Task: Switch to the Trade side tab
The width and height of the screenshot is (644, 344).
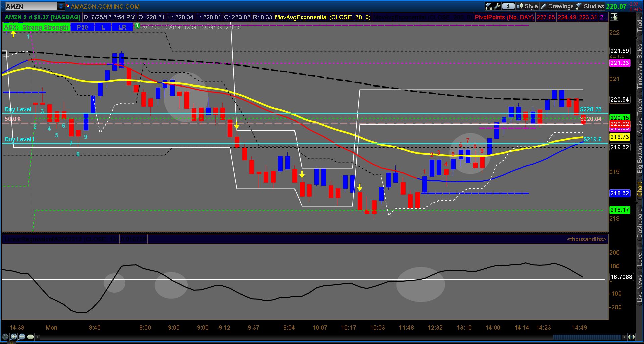Action: [x=640, y=24]
